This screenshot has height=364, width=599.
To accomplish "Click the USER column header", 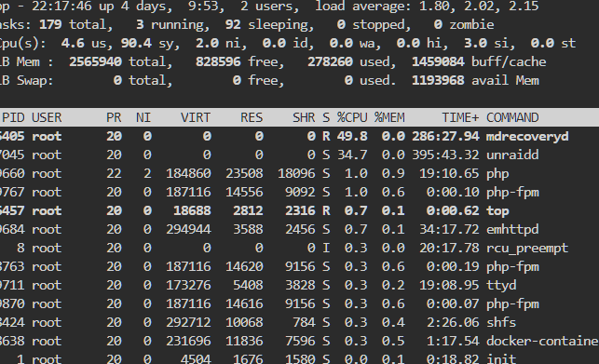I will [x=47, y=117].
